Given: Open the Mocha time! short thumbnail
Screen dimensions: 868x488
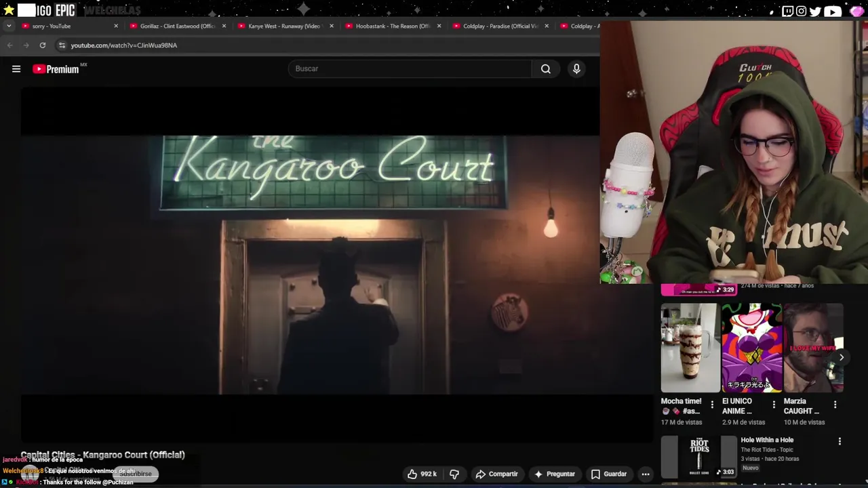Looking at the screenshot, I should tap(690, 348).
